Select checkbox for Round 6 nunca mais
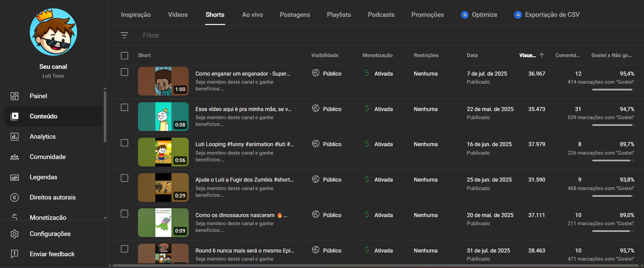Image resolution: width=644 pixels, height=268 pixels. (124, 249)
